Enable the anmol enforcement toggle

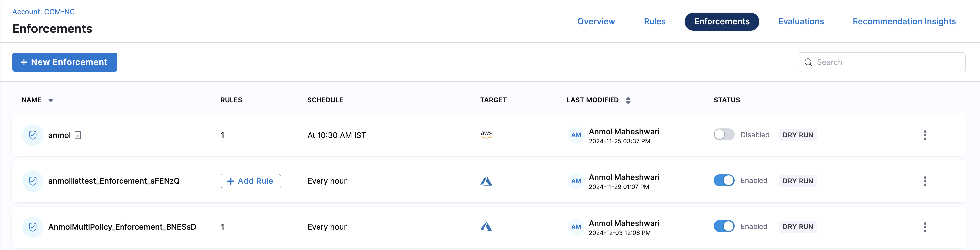coord(724,135)
